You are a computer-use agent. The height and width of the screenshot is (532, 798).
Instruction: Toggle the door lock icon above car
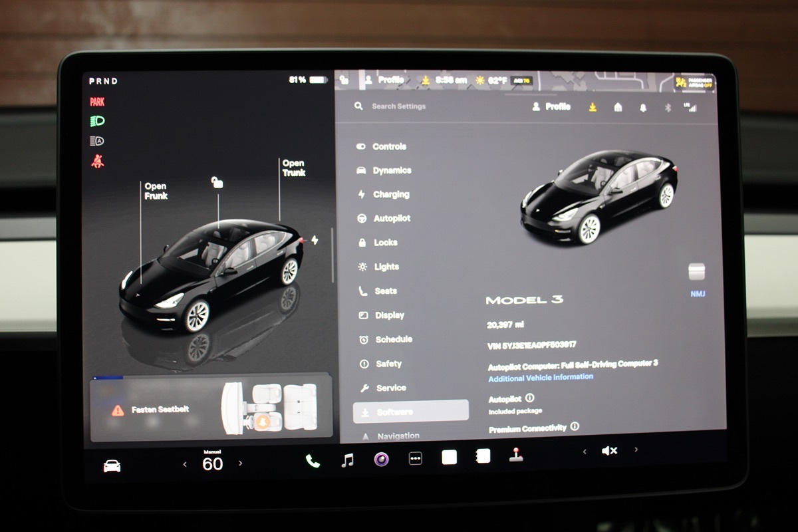click(x=217, y=182)
